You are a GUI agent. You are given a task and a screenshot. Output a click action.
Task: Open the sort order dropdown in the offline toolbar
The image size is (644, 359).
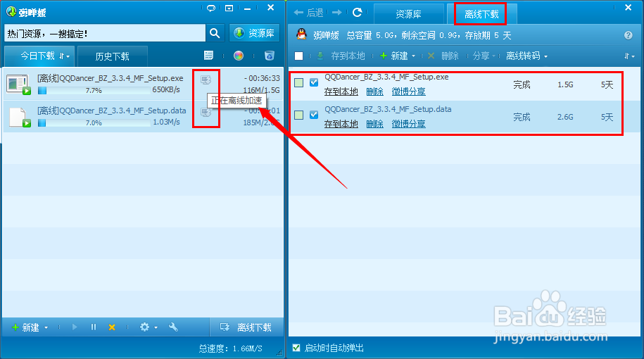click(630, 56)
